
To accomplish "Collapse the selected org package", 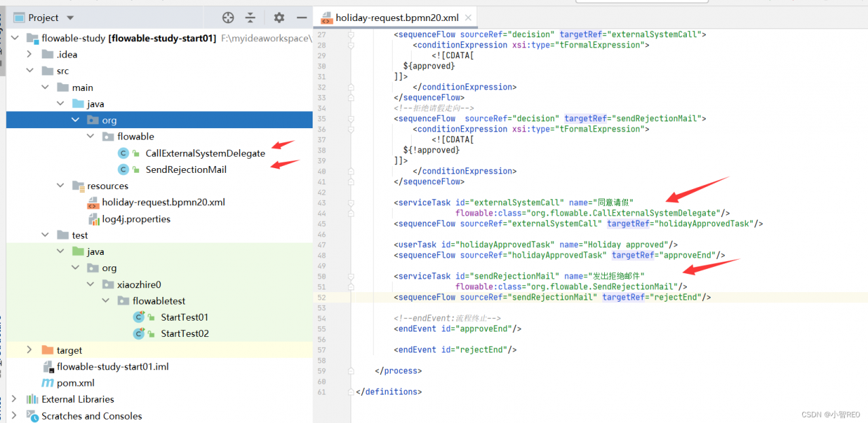I will (75, 120).
